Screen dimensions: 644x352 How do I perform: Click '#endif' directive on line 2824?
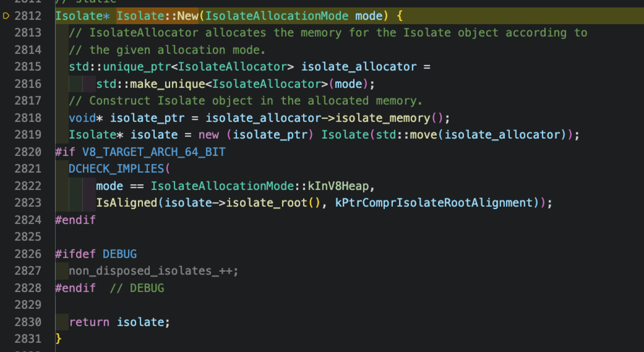[x=75, y=220]
